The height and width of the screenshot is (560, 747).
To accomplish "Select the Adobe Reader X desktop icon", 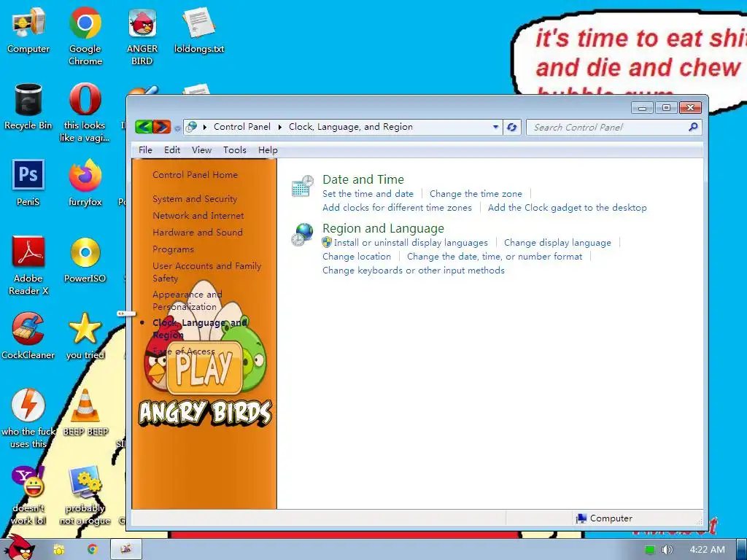I will [28, 265].
